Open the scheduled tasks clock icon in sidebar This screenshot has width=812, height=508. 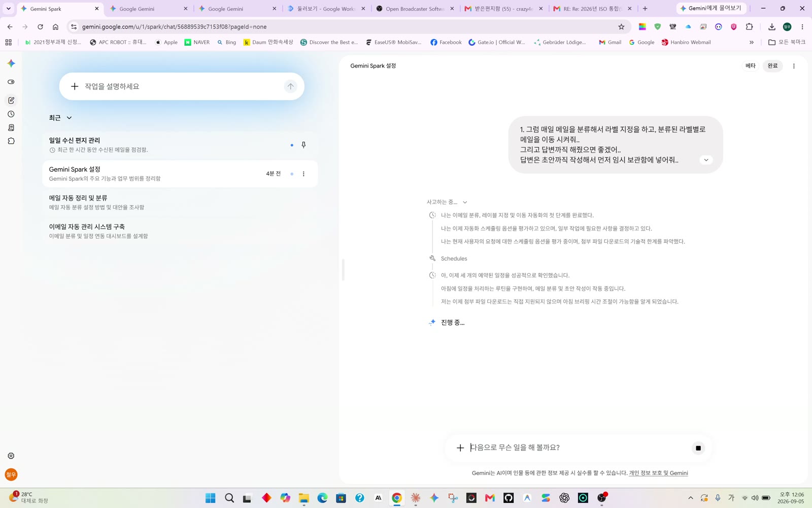tap(11, 114)
